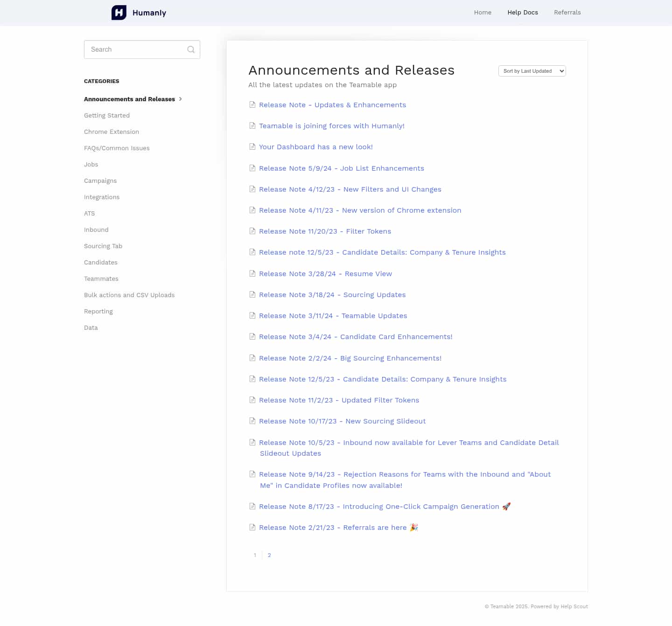Go to the Referrals navigation item

pos(567,13)
